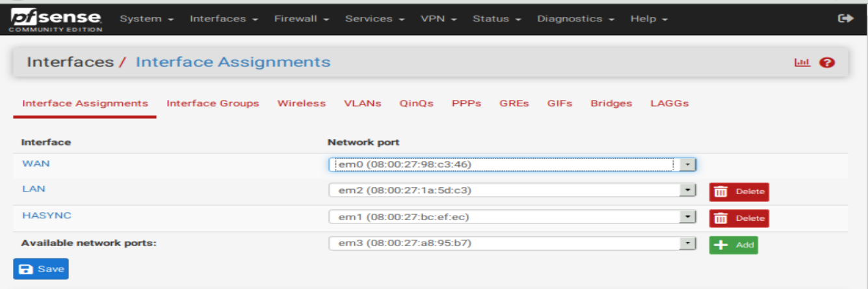Save the interface assignments
This screenshot has width=868, height=289.
(41, 269)
